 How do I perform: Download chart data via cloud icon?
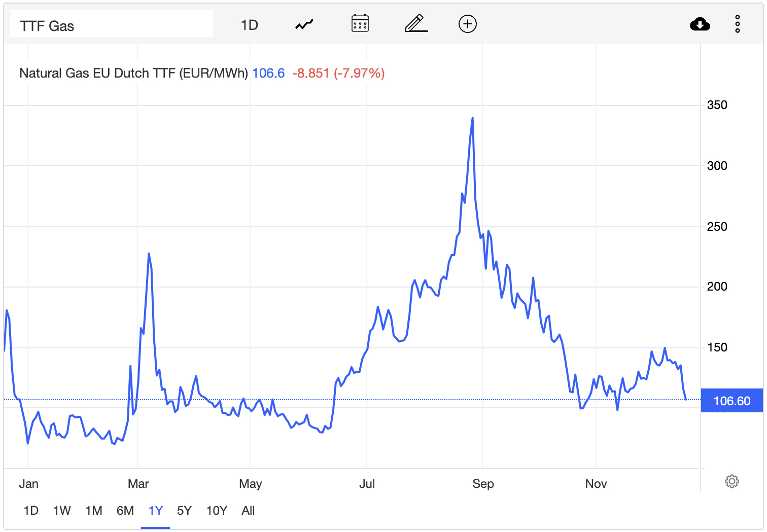700,24
